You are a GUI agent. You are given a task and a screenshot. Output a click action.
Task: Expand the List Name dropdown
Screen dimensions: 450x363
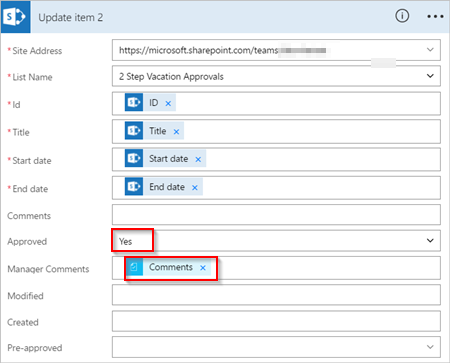pyautogui.click(x=430, y=76)
